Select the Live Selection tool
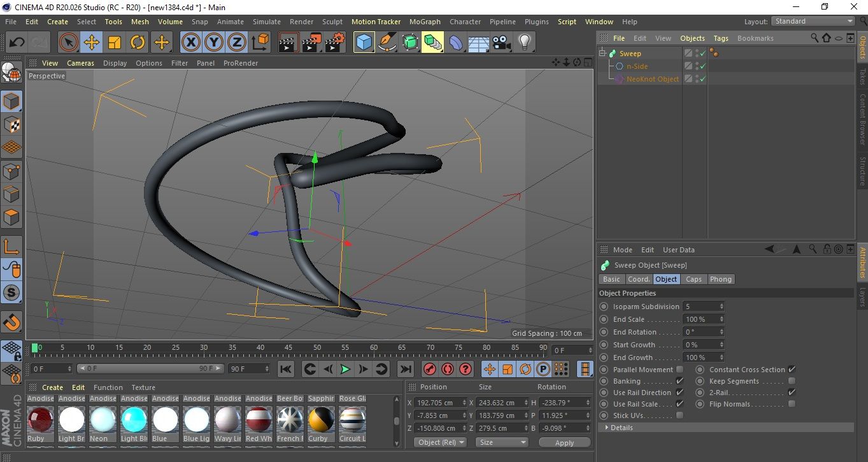Viewport: 868px width, 462px height. coord(69,43)
